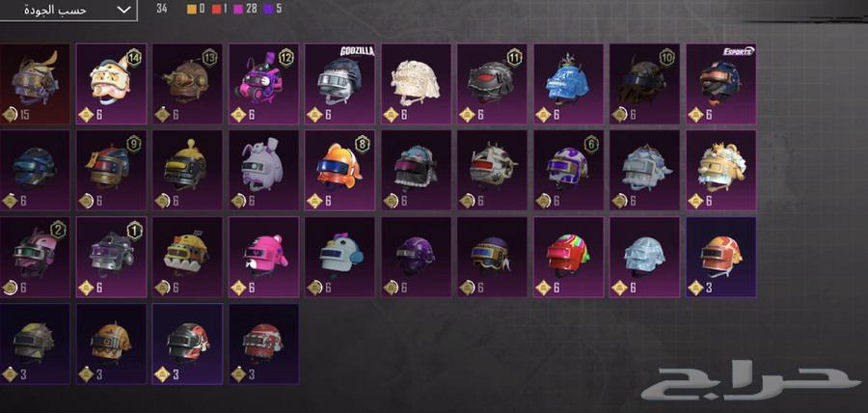This screenshot has height=413, width=868.
Task: Select the Godzilla-labeled helmet skin
Action: (339, 84)
